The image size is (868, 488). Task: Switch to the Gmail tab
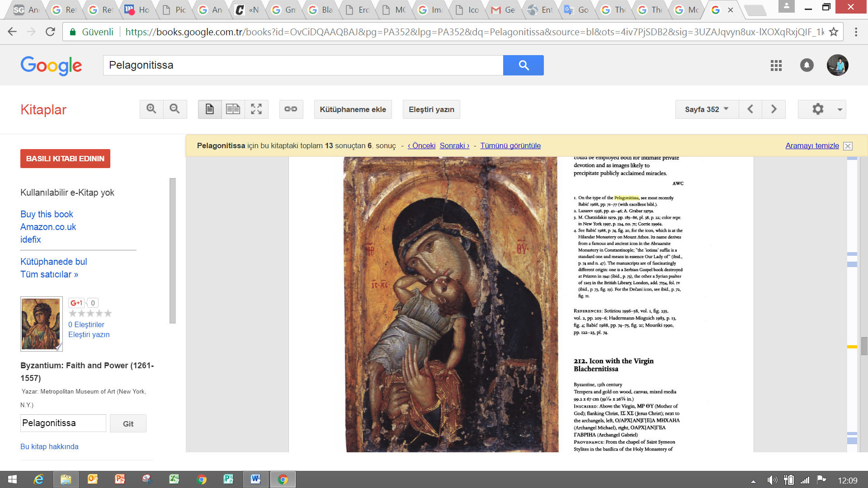click(503, 10)
